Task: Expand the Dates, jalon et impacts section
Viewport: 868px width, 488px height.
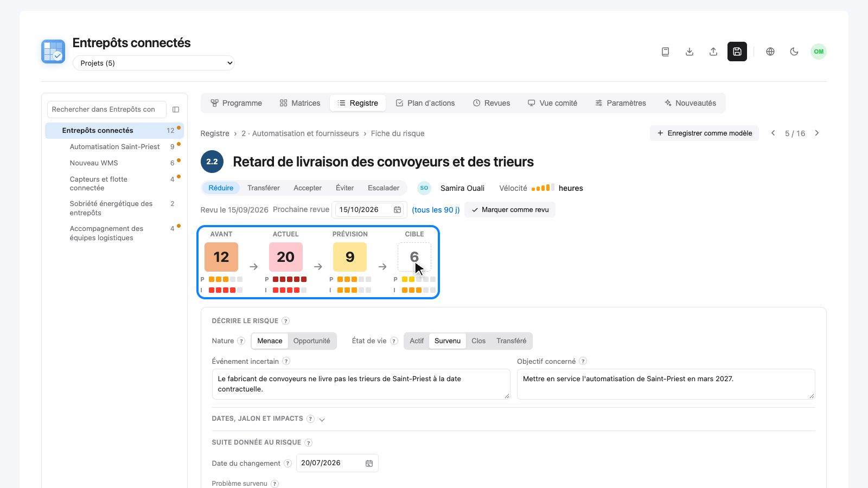Action: pos(322,419)
